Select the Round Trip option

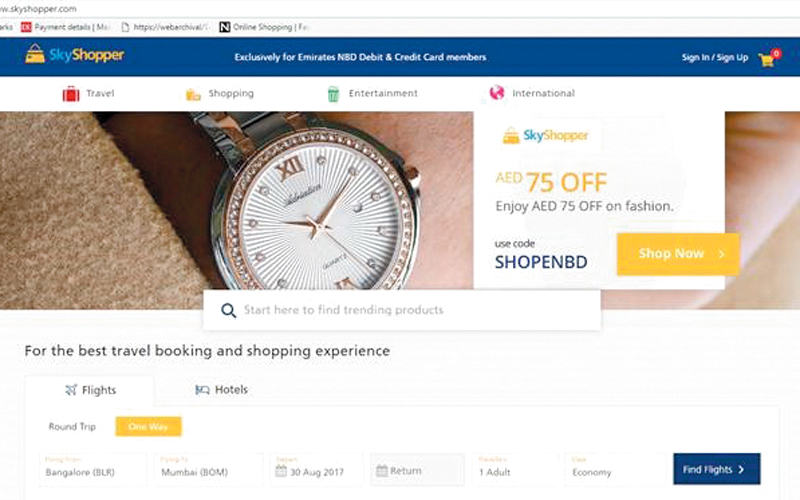pos(72,427)
